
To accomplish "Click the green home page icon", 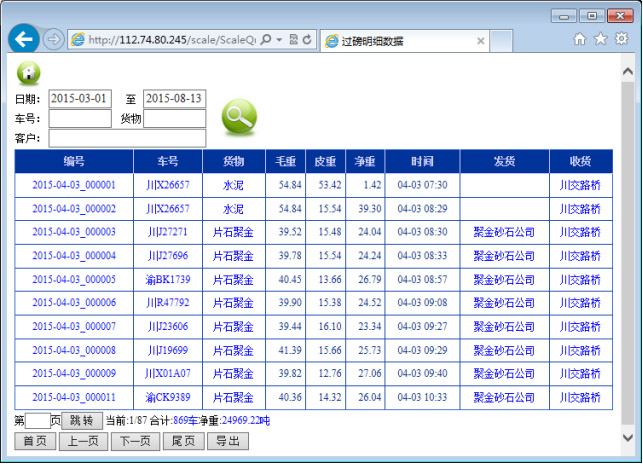I will pyautogui.click(x=28, y=73).
